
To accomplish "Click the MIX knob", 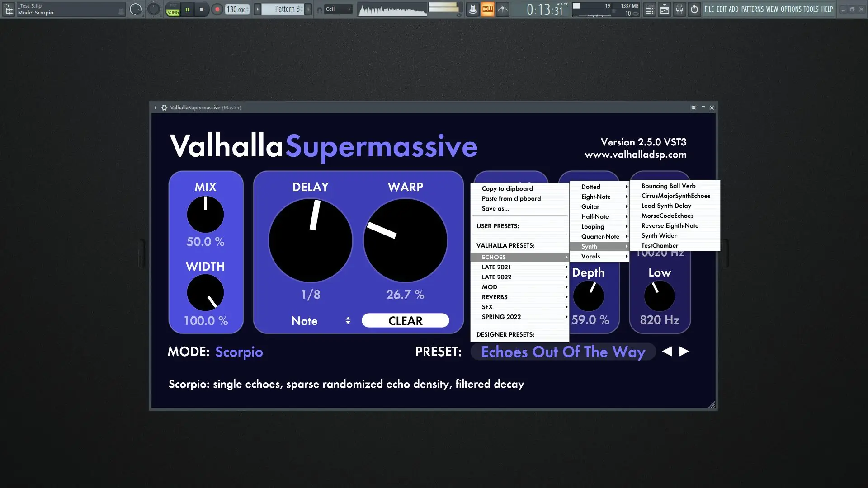I will (x=205, y=214).
